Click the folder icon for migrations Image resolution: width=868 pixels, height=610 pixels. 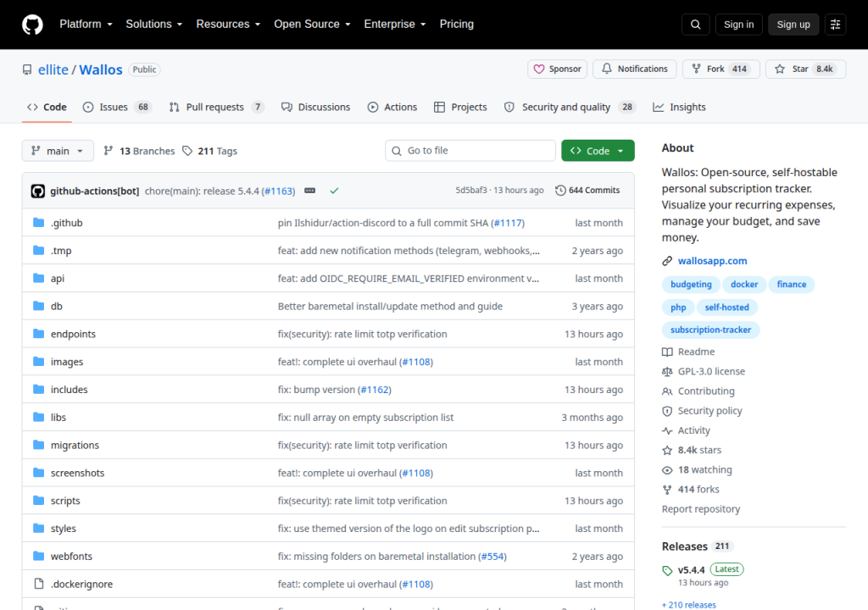point(39,445)
